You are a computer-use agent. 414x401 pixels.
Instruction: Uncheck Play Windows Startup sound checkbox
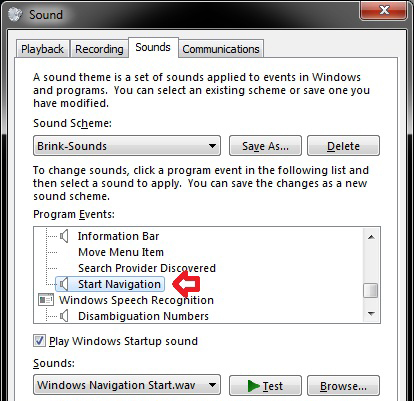(x=39, y=341)
